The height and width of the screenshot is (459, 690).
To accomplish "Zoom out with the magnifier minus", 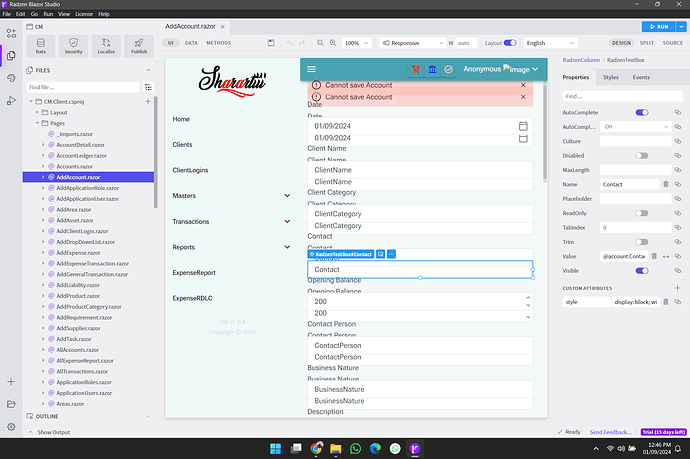I will point(320,43).
